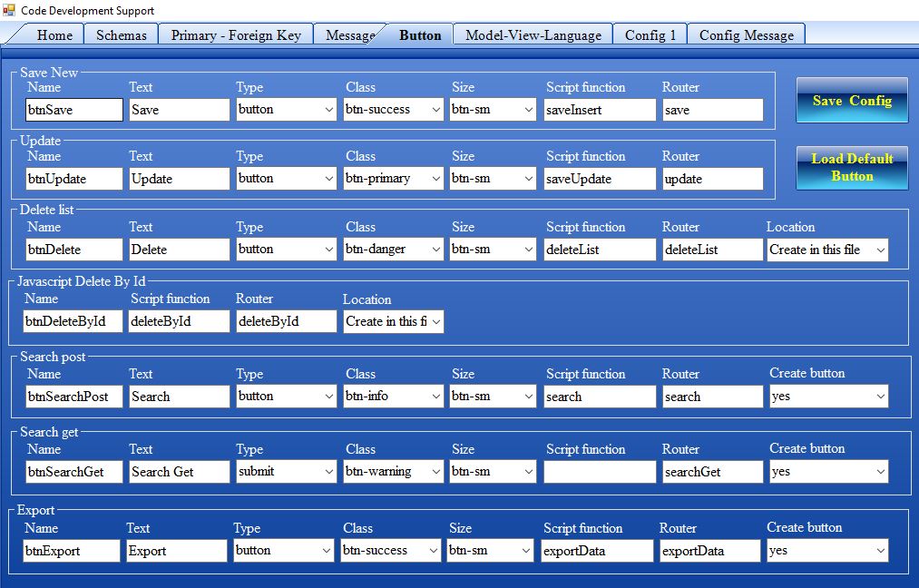Viewport: 919px width, 588px height.
Task: Click the Load Default Button
Action: tap(851, 168)
